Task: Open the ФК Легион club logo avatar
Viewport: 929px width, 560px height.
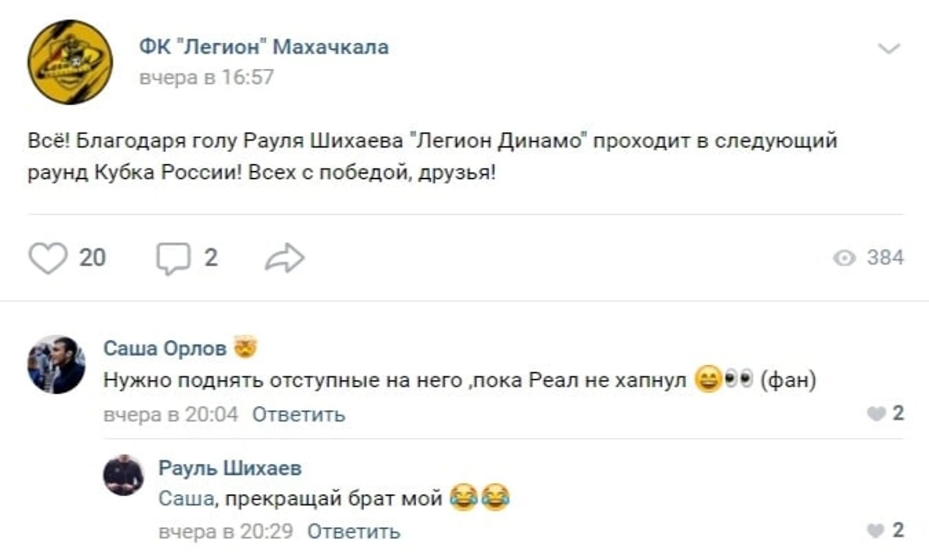Action: 70,62
